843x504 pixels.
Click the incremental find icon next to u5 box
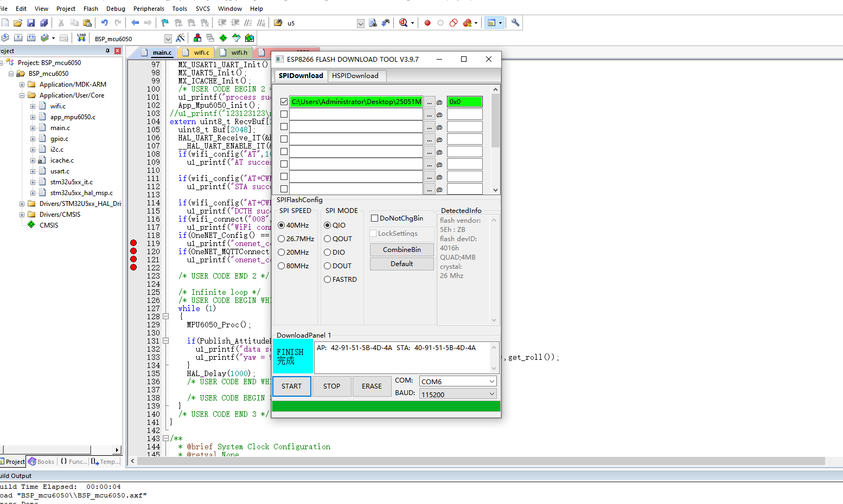pyautogui.click(x=386, y=23)
